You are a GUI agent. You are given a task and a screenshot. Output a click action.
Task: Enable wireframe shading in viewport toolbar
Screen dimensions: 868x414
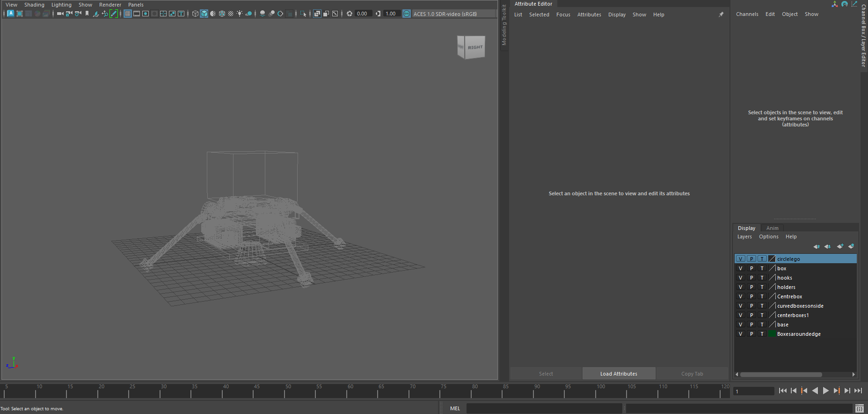(195, 14)
